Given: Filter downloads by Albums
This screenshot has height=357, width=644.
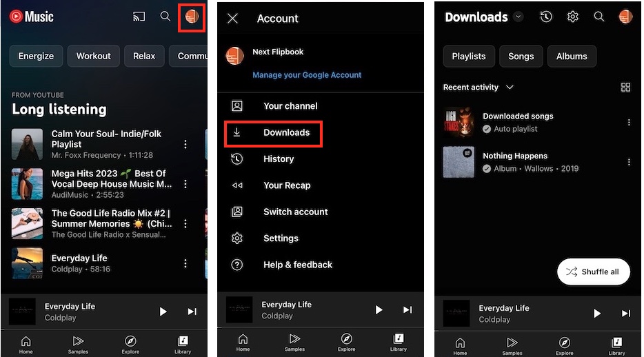Looking at the screenshot, I should (x=572, y=57).
